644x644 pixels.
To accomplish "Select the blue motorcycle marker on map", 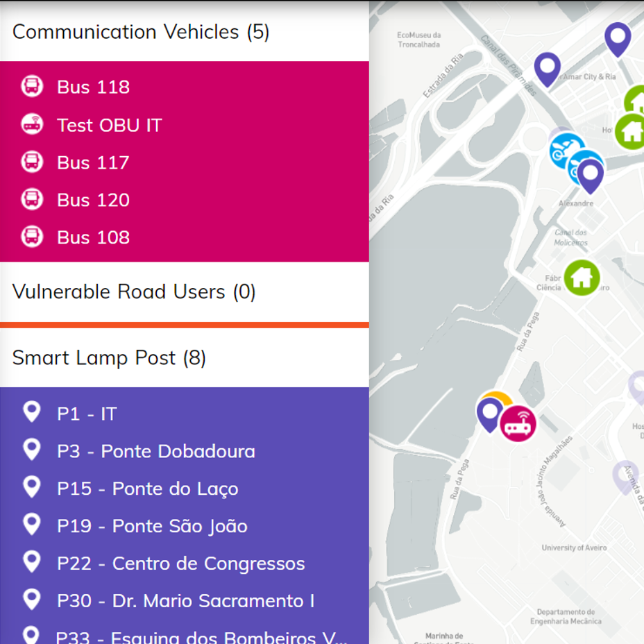I will (x=566, y=149).
